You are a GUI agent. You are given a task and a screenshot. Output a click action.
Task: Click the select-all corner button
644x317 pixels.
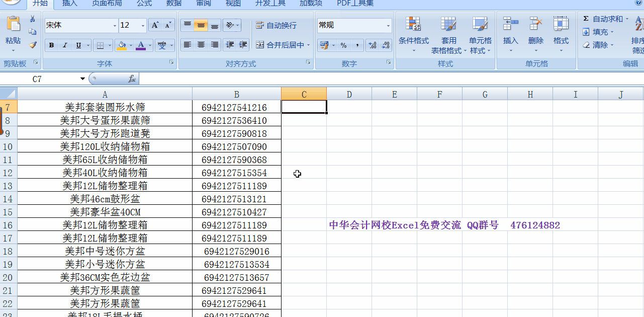coord(9,94)
